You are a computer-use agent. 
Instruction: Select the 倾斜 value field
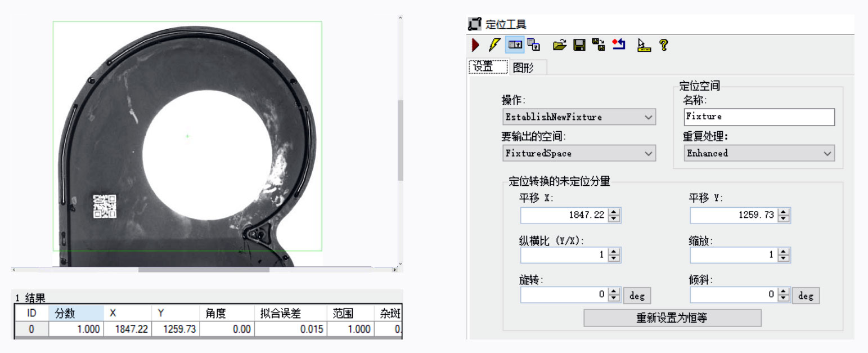coord(734,294)
